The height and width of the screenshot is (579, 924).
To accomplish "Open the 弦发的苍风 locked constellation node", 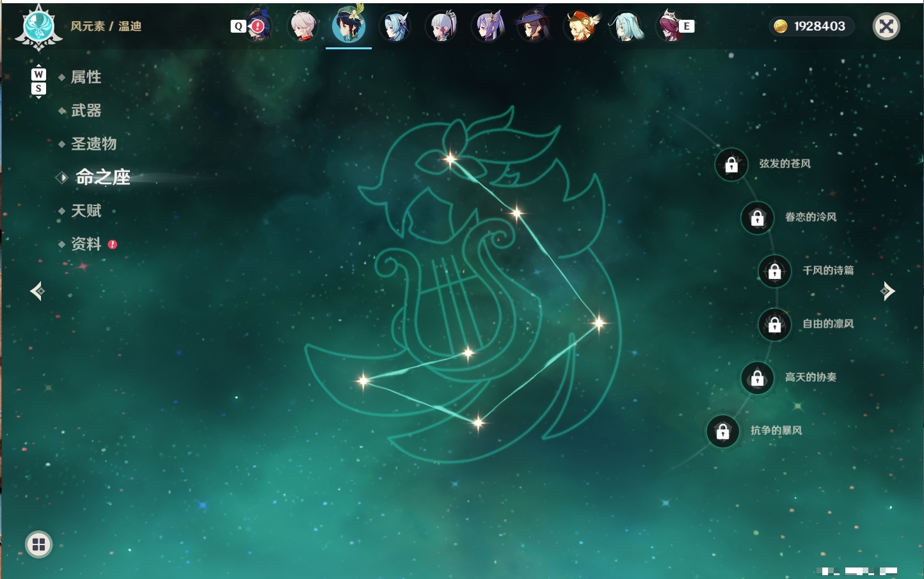I will pyautogui.click(x=731, y=165).
